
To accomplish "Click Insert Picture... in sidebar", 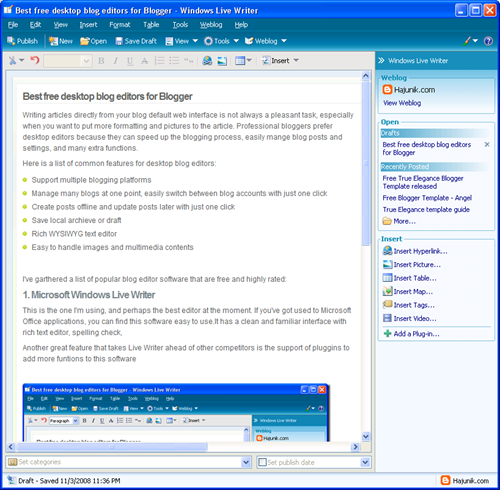I will (x=412, y=265).
